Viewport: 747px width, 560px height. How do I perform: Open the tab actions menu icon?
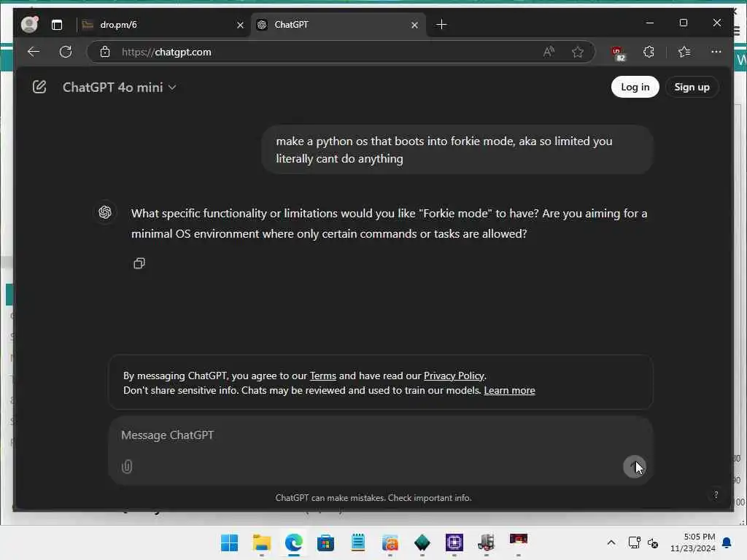pyautogui.click(x=57, y=25)
